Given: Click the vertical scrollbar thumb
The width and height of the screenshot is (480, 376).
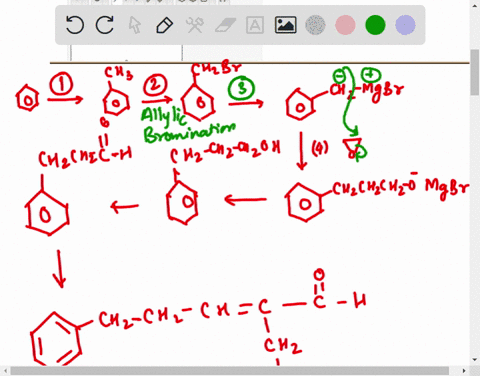Looking at the screenshot, I should click(475, 72).
